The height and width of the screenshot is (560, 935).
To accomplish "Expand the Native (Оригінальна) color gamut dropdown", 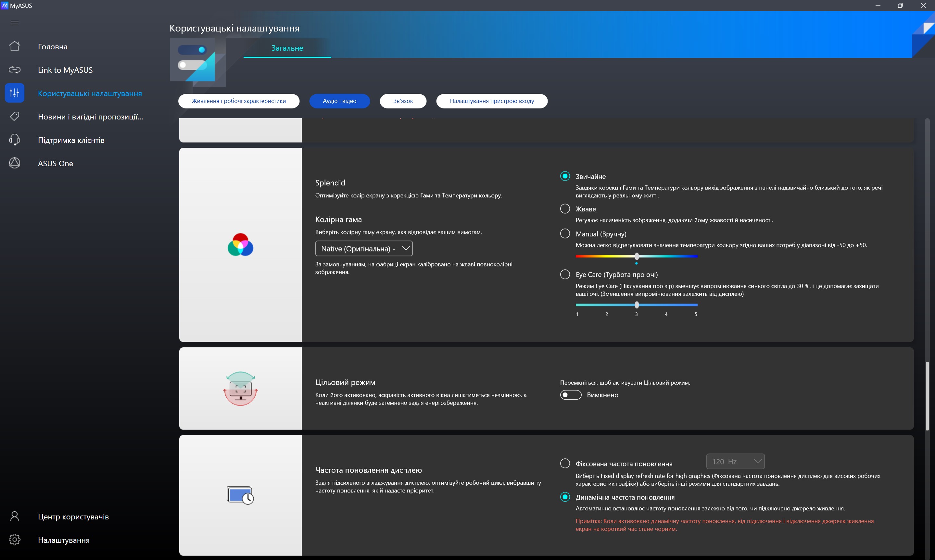I will point(363,249).
